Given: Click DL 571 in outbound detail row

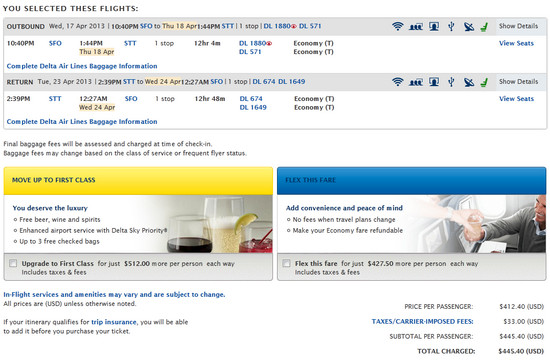Looking at the screenshot, I should click(x=250, y=52).
